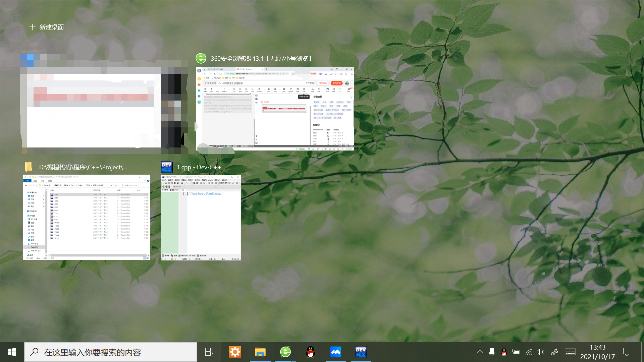This screenshot has height=362, width=644.
Task: Click the QQ icon in system tray
Action: (504, 352)
